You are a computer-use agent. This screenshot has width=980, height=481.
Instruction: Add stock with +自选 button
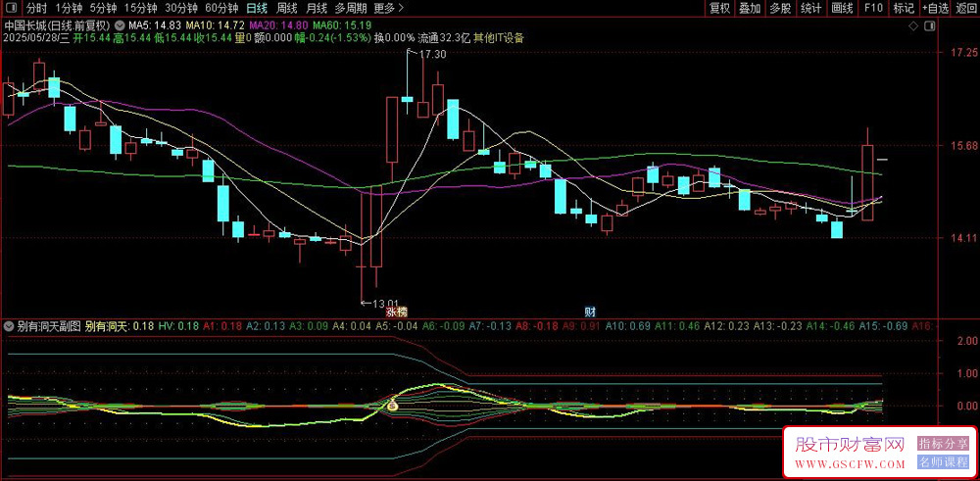pyautogui.click(x=934, y=8)
